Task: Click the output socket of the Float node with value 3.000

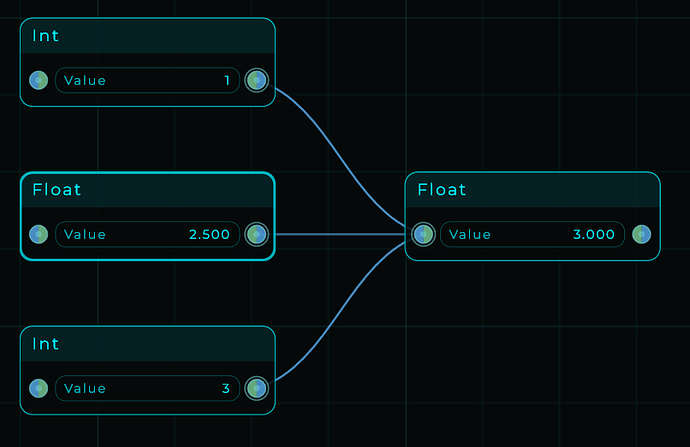Action: [x=642, y=234]
